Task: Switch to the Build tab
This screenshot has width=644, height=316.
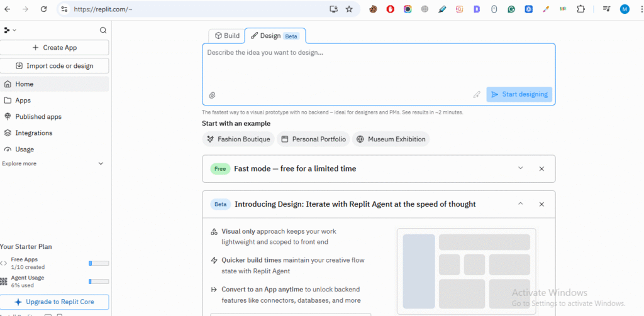Action: tap(227, 36)
